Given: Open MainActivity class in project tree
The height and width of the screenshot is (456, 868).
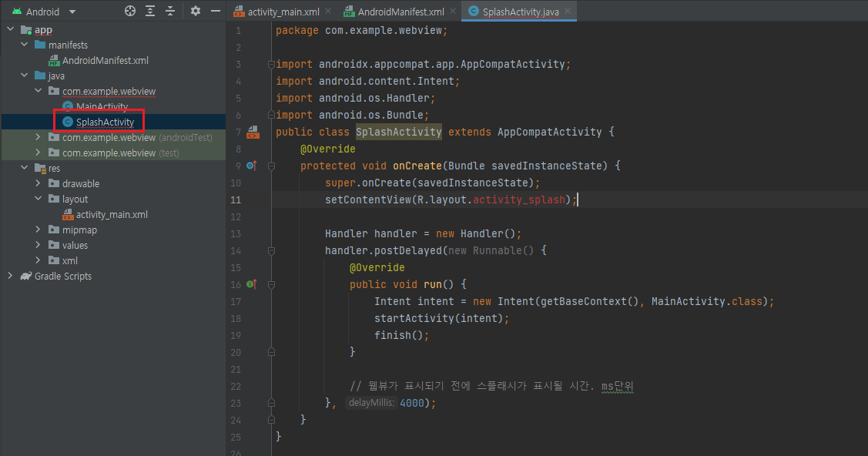Looking at the screenshot, I should click(x=102, y=106).
